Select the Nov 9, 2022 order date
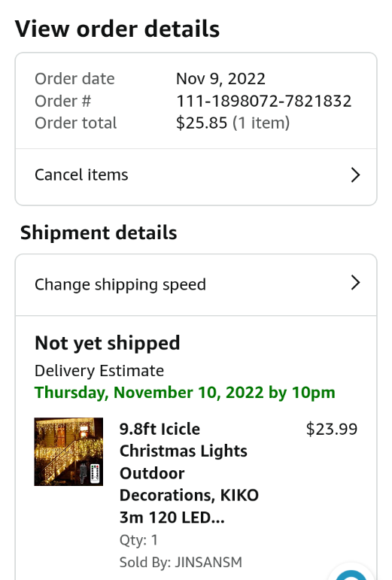Screen dimensions: 392x580 (x=220, y=79)
